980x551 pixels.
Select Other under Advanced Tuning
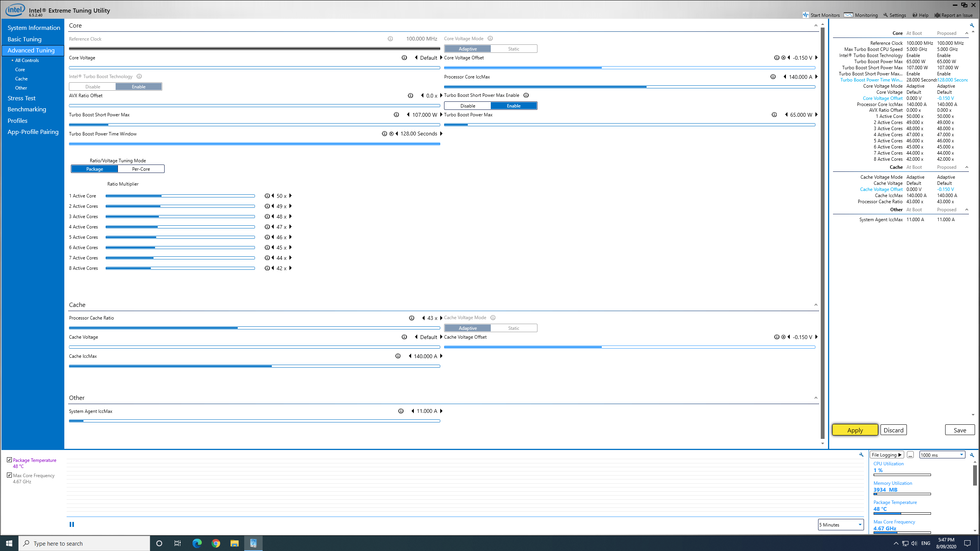(21, 88)
